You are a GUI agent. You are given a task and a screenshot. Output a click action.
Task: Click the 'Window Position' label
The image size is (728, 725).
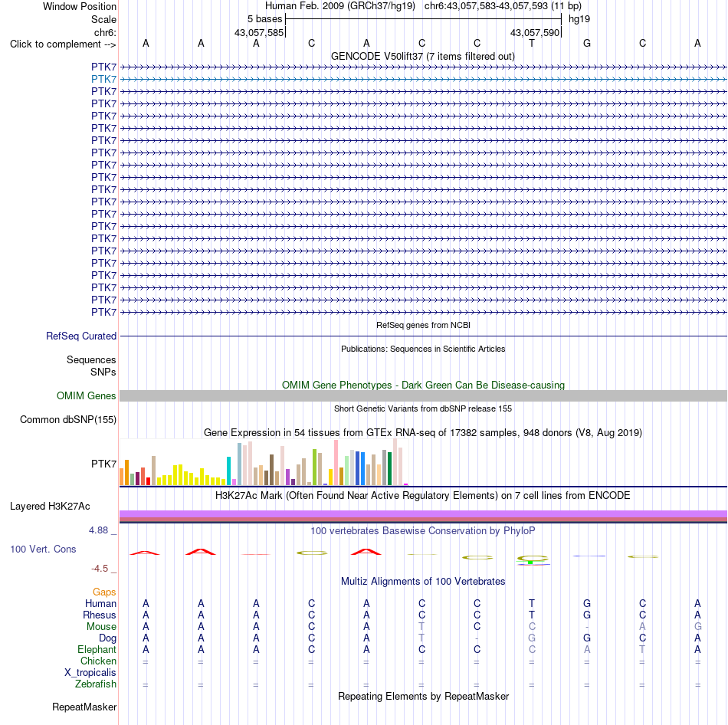(x=80, y=6)
